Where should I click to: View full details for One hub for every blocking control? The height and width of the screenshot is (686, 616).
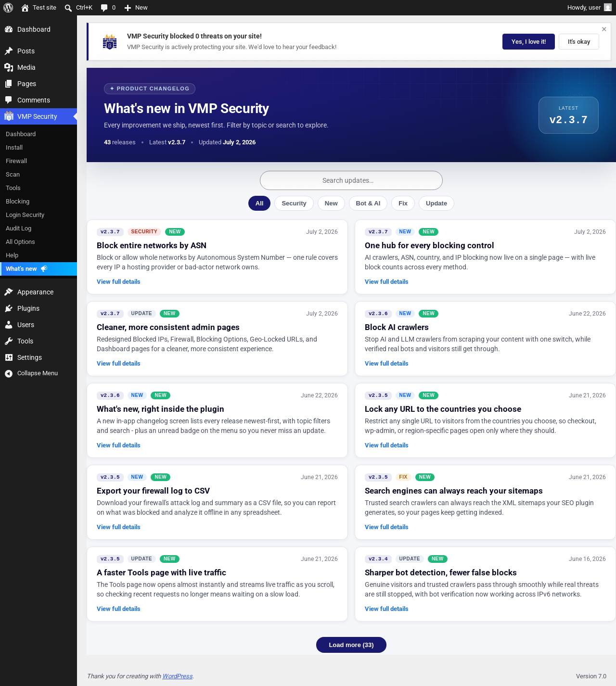pos(386,282)
